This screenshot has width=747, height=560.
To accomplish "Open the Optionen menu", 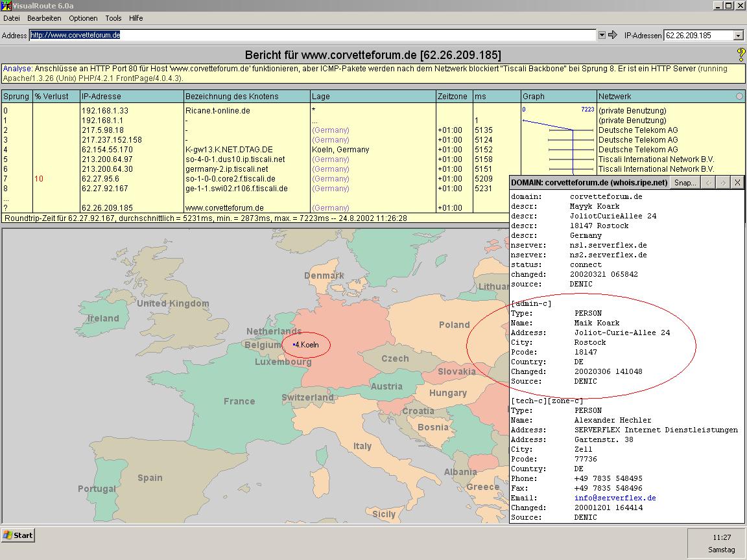I will (83, 18).
